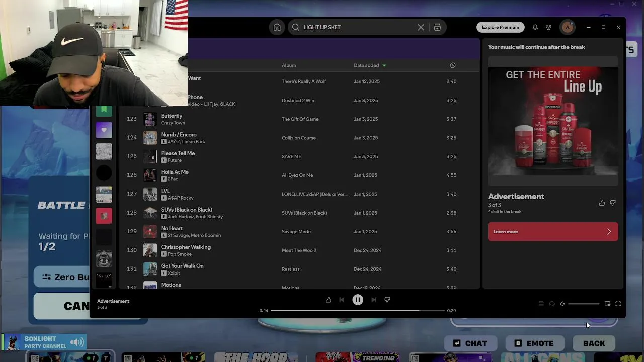
Task: Click the CHAT button in Fortnite
Action: tap(470, 343)
